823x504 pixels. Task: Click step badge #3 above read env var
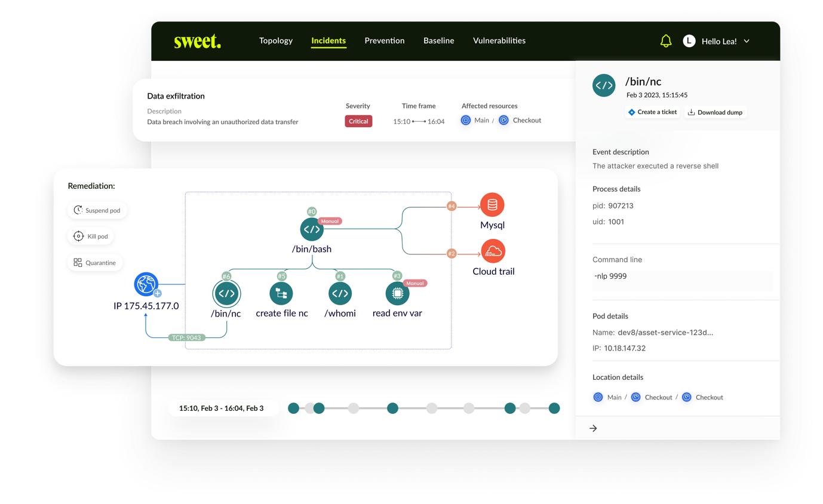pos(397,276)
